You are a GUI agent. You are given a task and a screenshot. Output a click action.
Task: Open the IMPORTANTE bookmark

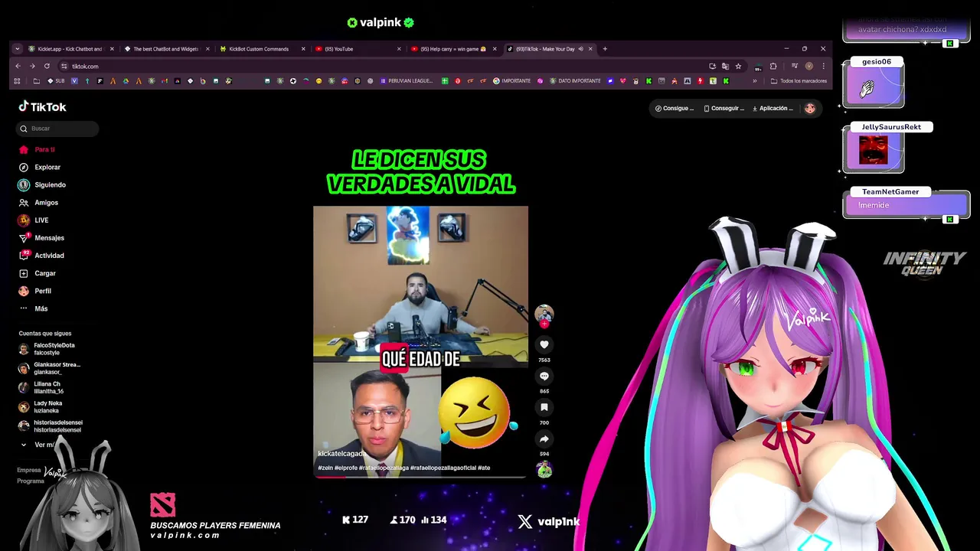(511, 81)
